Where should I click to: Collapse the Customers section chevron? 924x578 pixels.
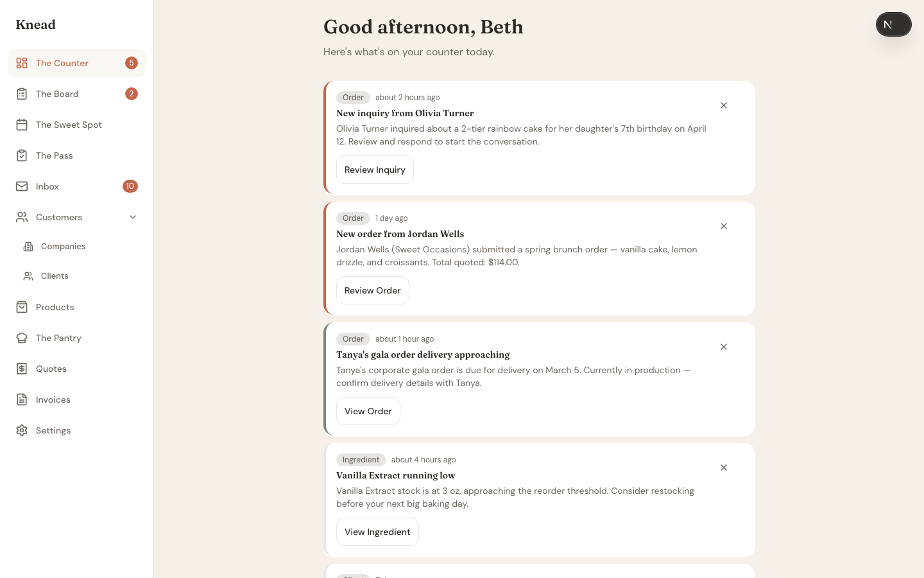133,217
